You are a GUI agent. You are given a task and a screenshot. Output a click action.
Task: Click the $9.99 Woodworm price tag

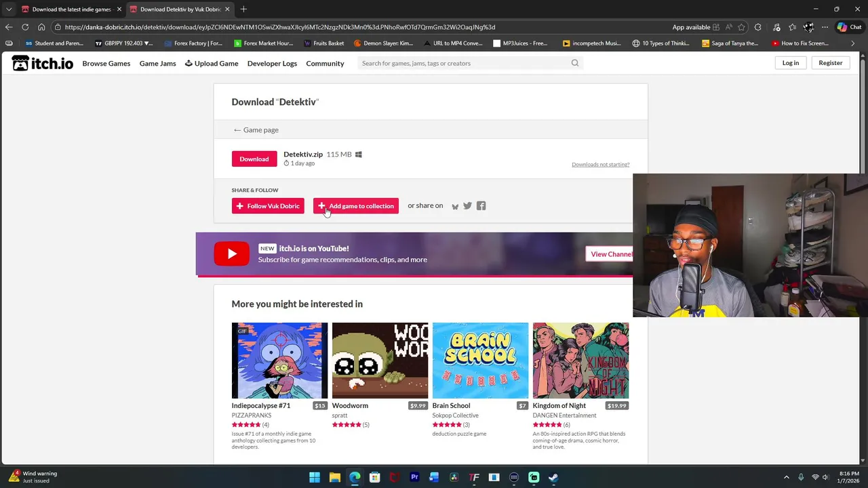[418, 406]
